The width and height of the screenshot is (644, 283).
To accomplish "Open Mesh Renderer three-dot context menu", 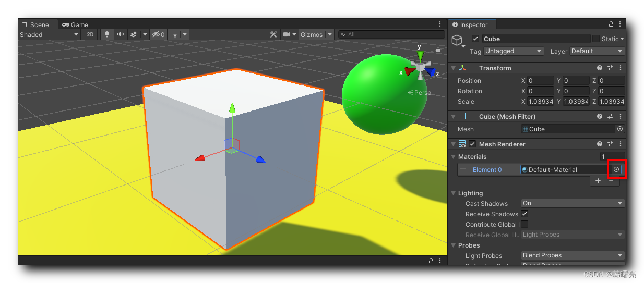I will pyautogui.click(x=620, y=144).
